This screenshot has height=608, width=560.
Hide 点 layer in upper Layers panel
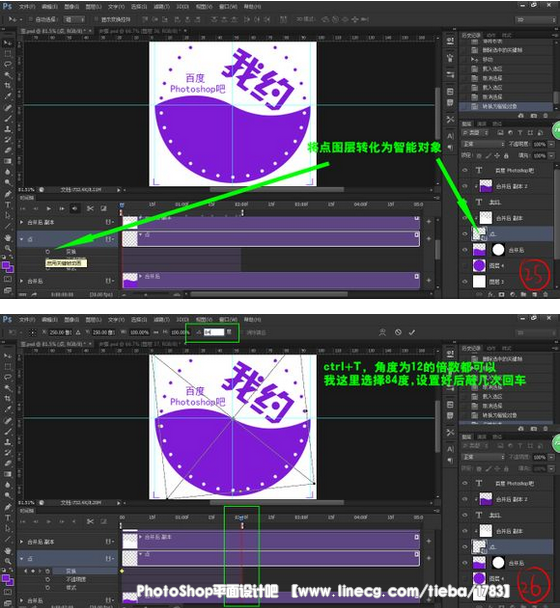465,234
